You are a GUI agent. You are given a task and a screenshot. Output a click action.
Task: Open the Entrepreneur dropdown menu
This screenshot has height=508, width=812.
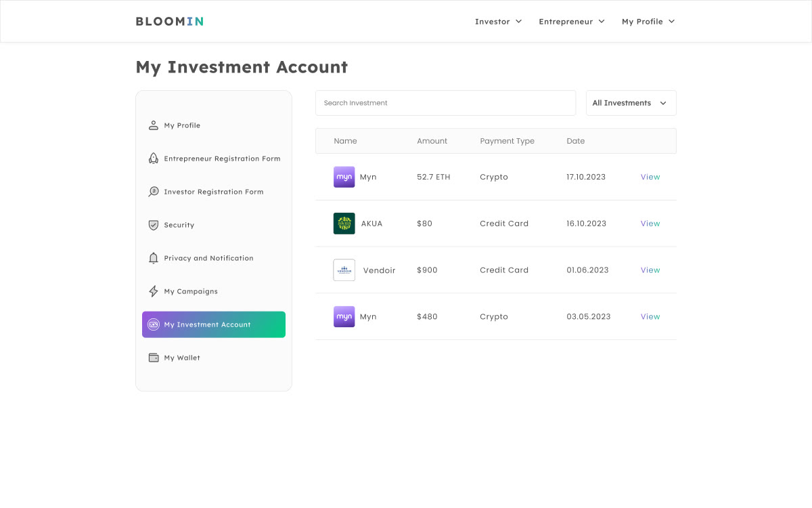[x=572, y=22]
